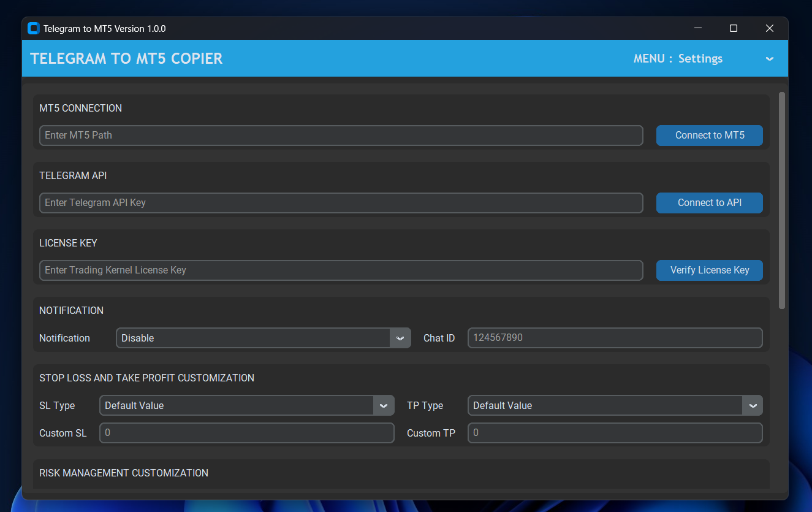Click the Custom SL label
812x512 pixels.
coord(63,433)
